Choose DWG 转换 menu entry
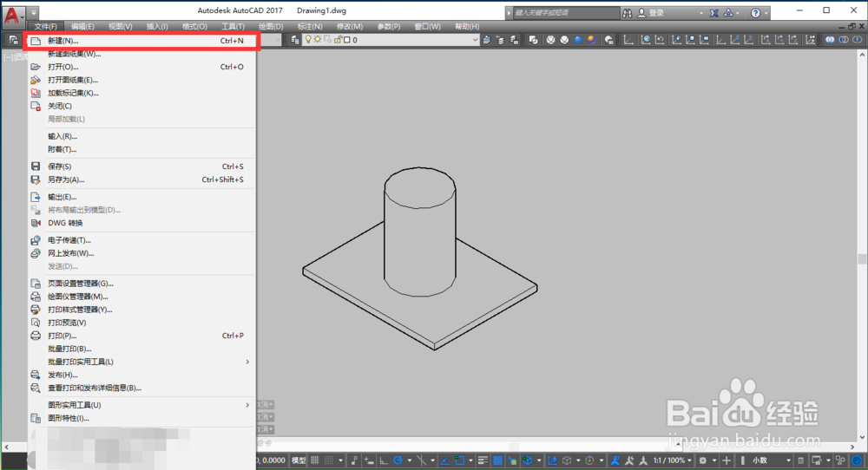The image size is (868, 470). (141, 223)
